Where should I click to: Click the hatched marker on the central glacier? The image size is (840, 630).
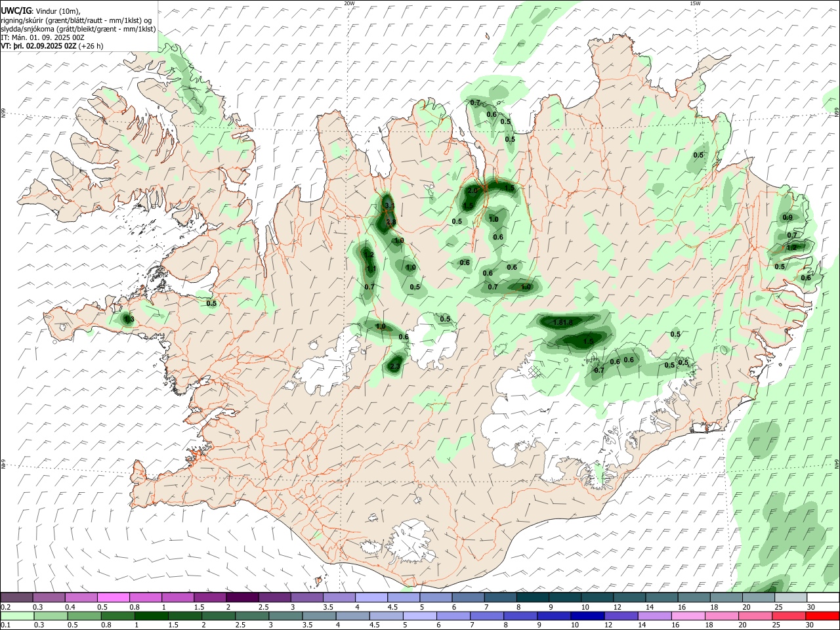tap(535, 371)
